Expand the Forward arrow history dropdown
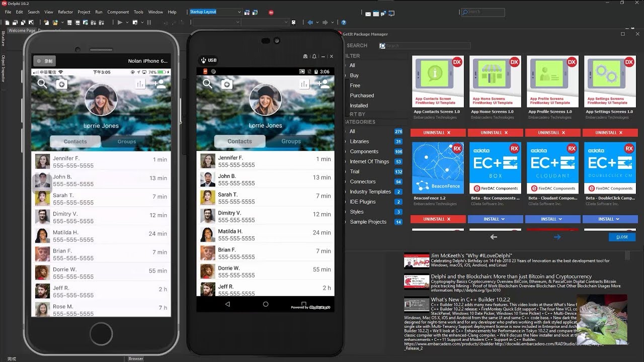The image size is (644, 362). coord(333,23)
